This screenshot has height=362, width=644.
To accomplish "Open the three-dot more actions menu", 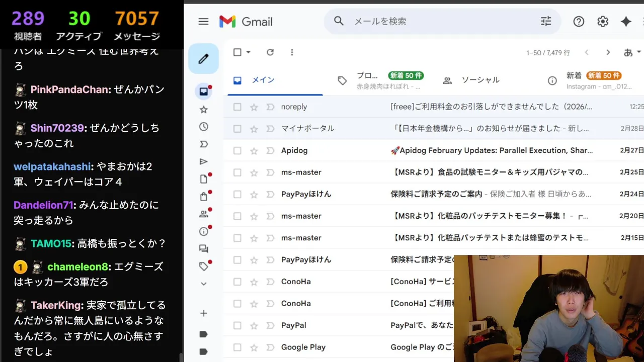I will click(x=292, y=52).
